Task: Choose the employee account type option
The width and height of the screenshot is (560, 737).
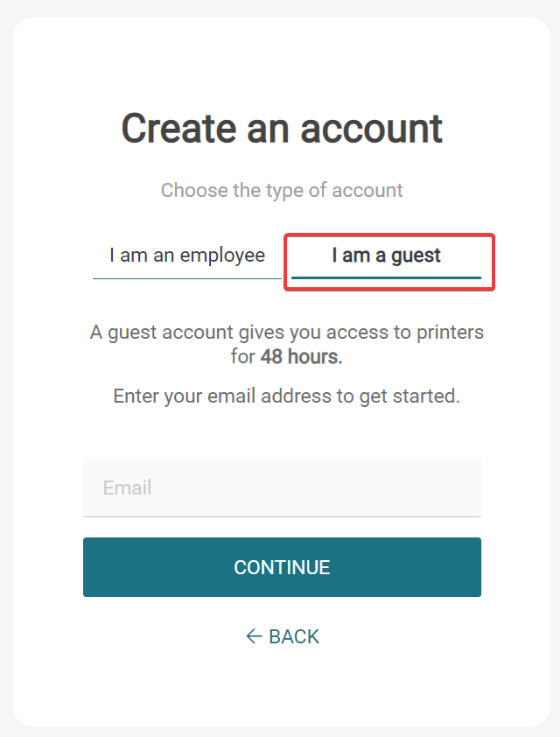Action: point(187,256)
